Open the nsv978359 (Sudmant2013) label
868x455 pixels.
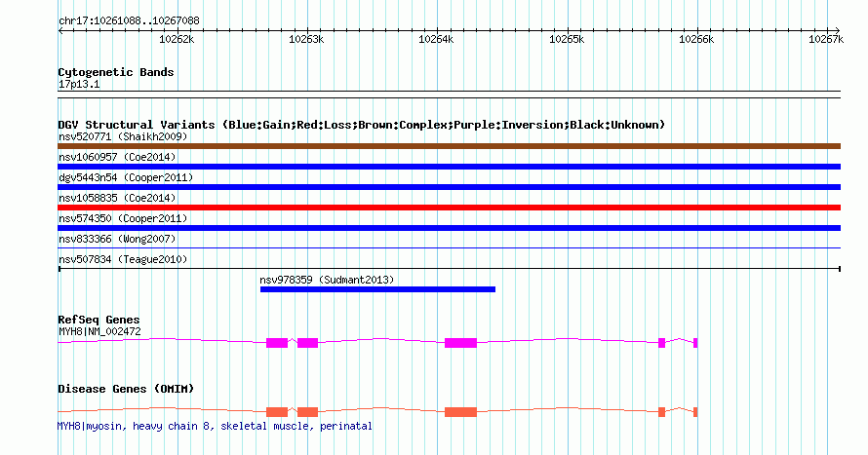click(327, 280)
